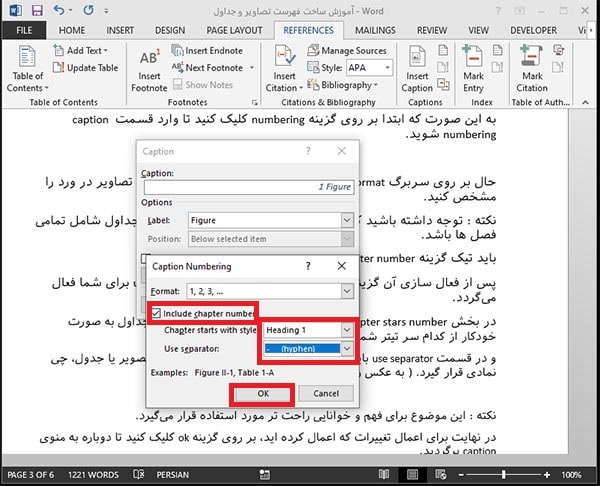The image size is (600, 486).
Task: Click the Add Text button
Action: tap(80, 51)
